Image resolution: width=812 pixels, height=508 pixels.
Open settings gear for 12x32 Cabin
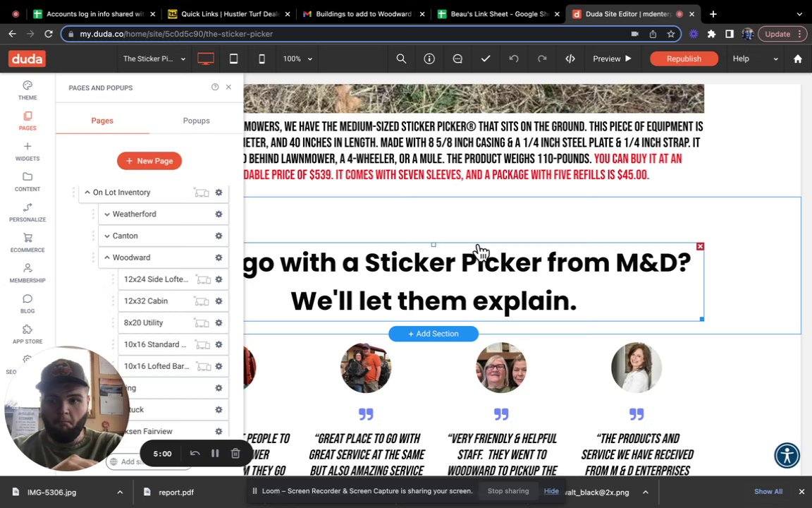tap(219, 301)
